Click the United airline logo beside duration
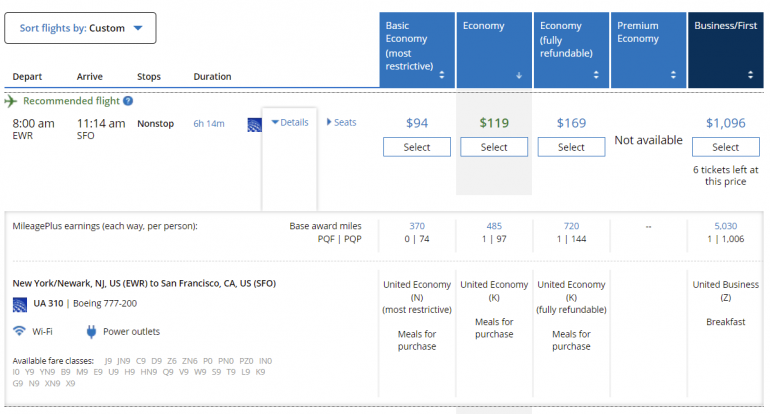This screenshot has height=414, width=770. click(254, 123)
